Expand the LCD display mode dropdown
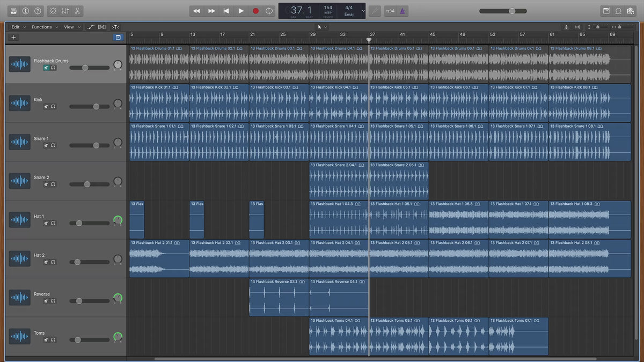The image size is (644, 362). [x=363, y=11]
